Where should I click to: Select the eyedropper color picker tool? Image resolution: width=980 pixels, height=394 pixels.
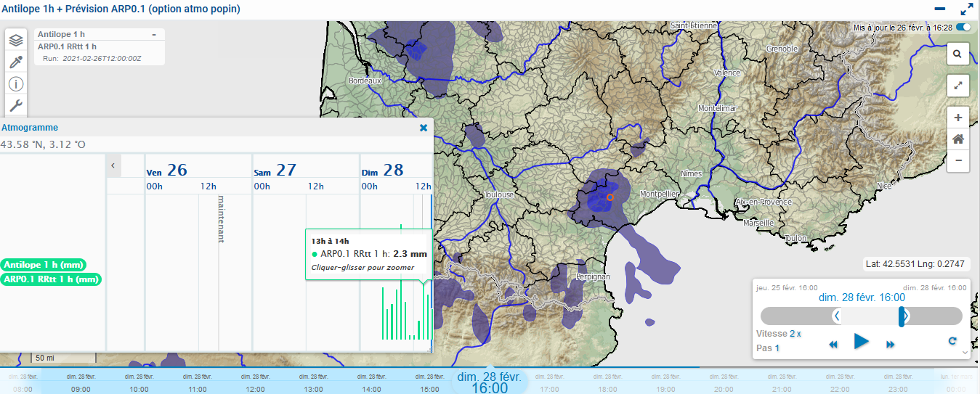coord(16,62)
